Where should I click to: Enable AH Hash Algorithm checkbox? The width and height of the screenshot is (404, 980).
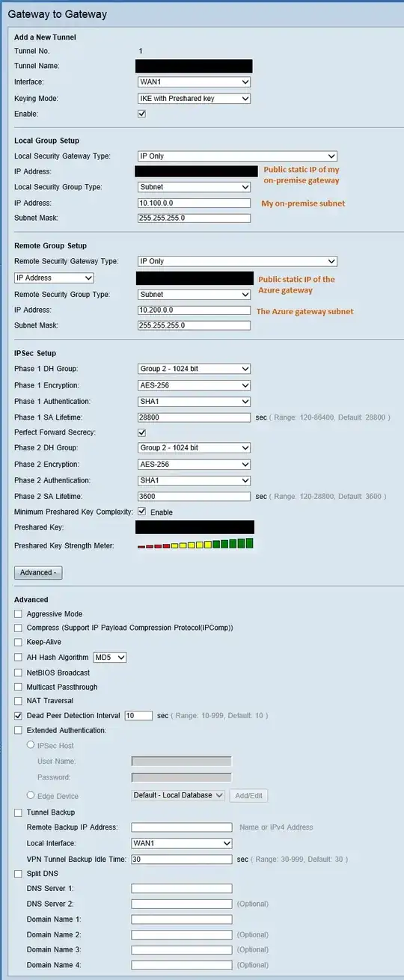pyautogui.click(x=18, y=658)
